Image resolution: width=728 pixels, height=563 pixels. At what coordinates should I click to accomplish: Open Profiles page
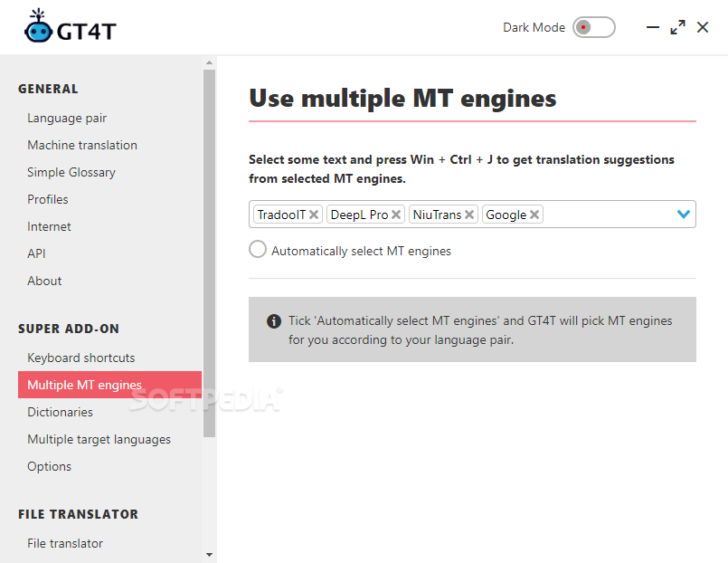(x=48, y=199)
